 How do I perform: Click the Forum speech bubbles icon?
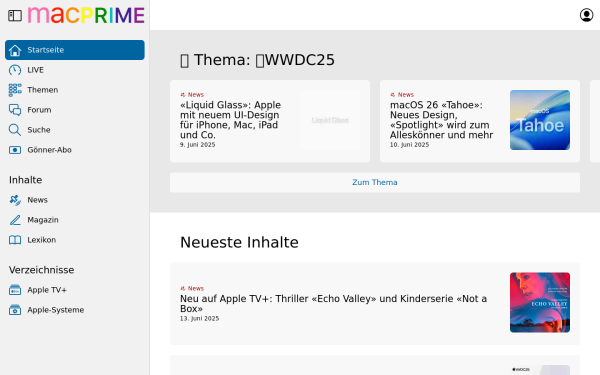click(x=15, y=110)
